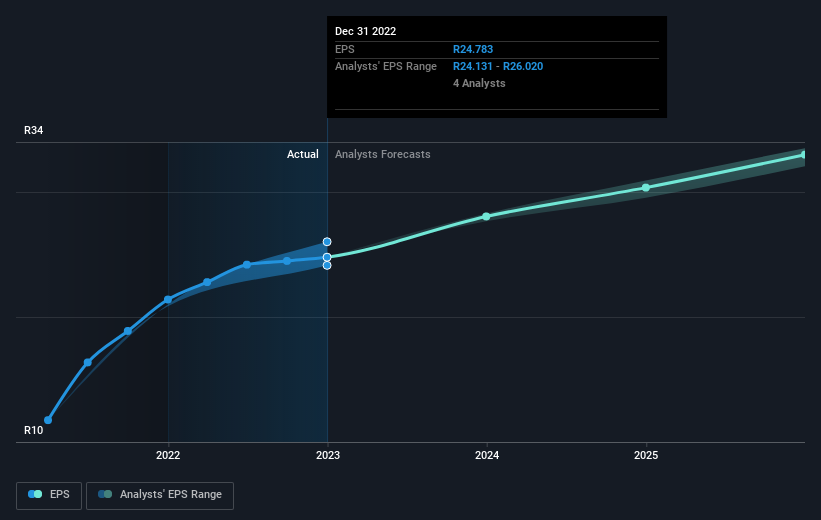821x520 pixels.
Task: Toggle the Analysts' EPS Range legend
Action: pyautogui.click(x=160, y=495)
